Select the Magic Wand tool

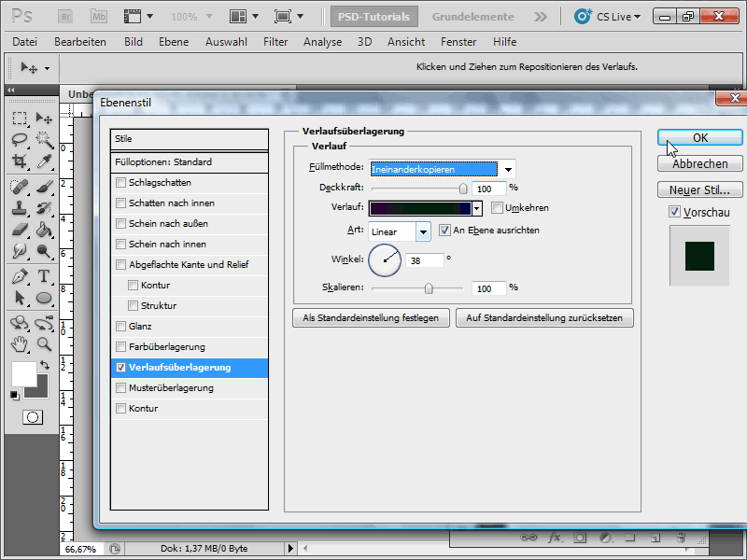pos(44,139)
